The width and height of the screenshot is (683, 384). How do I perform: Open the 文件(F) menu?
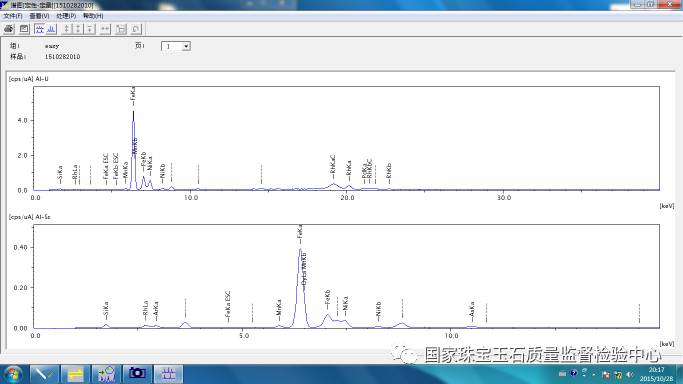(13, 16)
